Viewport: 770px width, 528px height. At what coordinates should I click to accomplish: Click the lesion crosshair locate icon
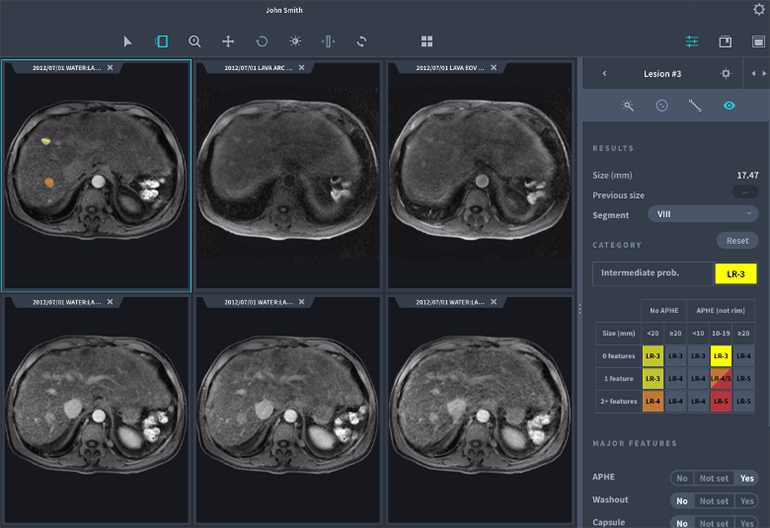726,73
